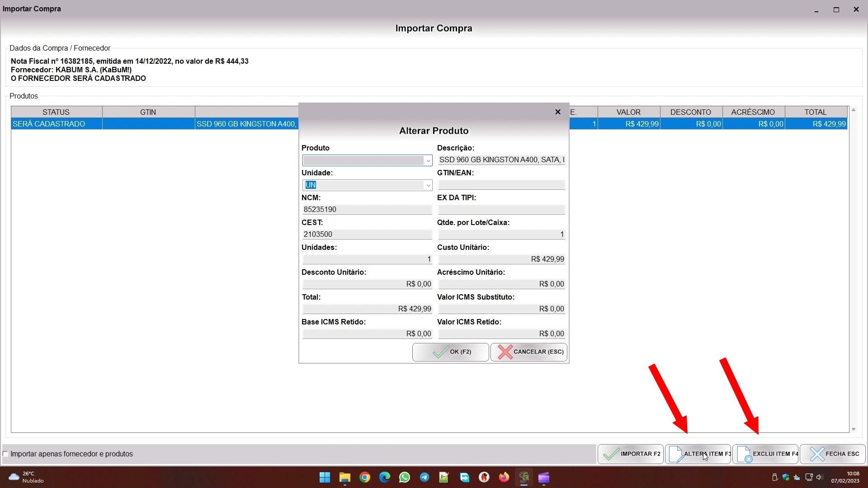This screenshot has width=868, height=488.
Task: Click the Unidades quantity field
Action: (x=367, y=259)
